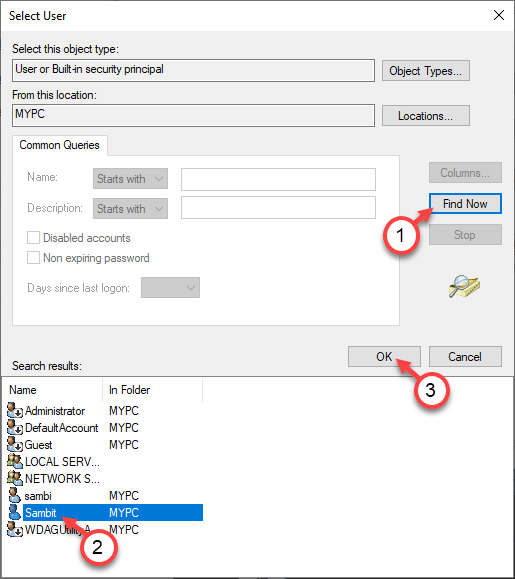Click the magnifying glass search icon

pyautogui.click(x=464, y=286)
